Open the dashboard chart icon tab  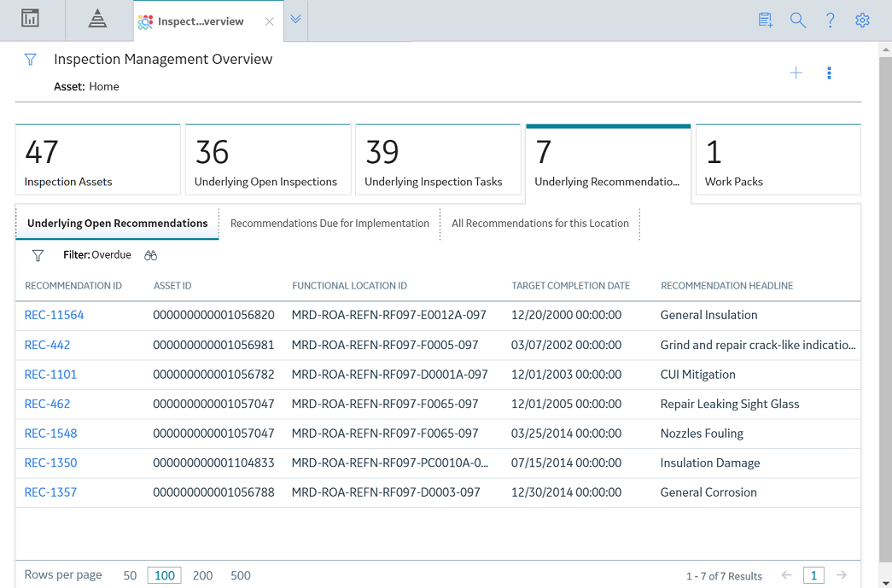coord(30,19)
